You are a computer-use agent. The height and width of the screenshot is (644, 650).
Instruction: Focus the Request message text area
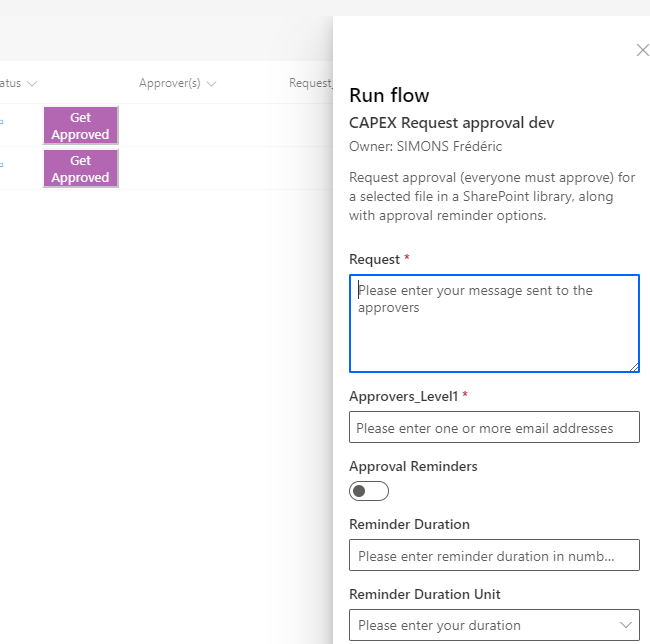[494, 323]
